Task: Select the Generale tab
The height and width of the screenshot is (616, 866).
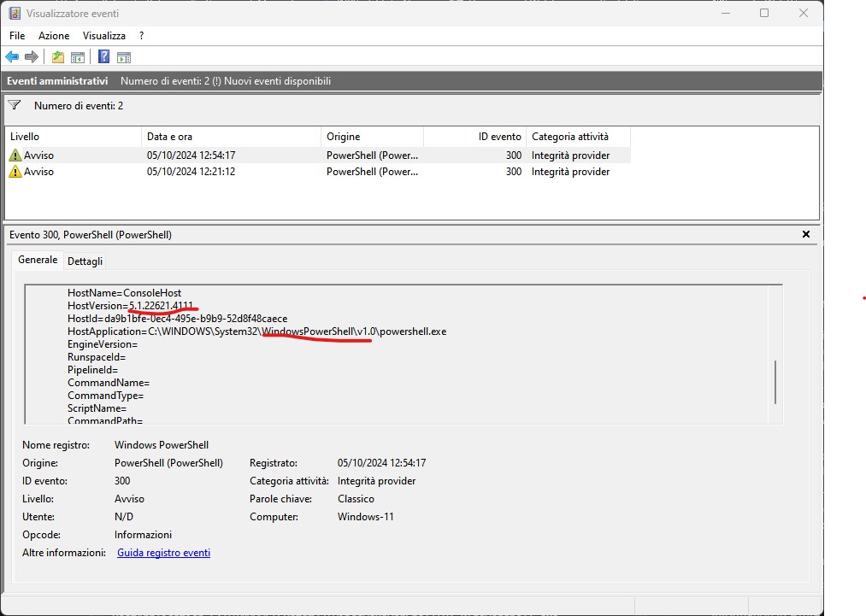Action: (x=38, y=260)
